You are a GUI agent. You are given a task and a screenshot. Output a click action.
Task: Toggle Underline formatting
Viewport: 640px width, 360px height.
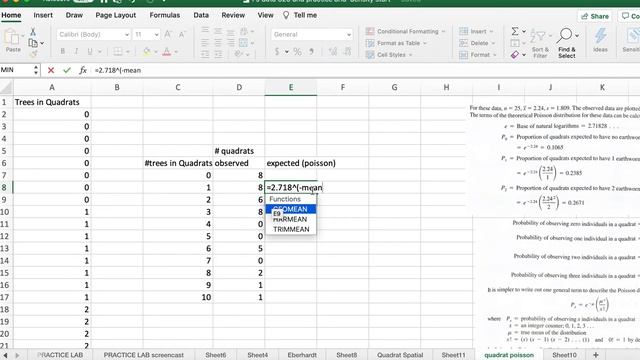(89, 51)
